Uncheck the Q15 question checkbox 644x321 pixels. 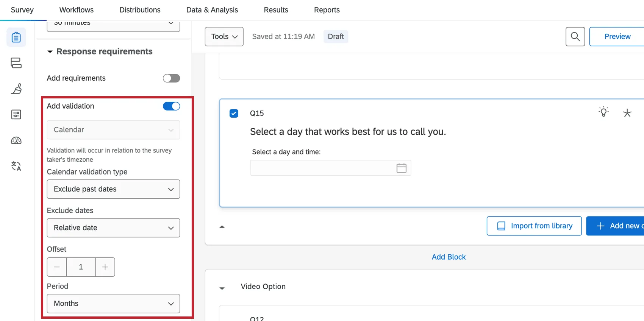[234, 113]
